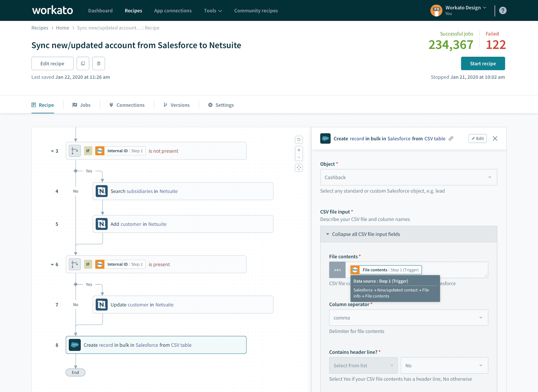Image resolution: width=538 pixels, height=392 pixels.
Task: Click orange Internal ID icon in step 3
Action: (100, 151)
